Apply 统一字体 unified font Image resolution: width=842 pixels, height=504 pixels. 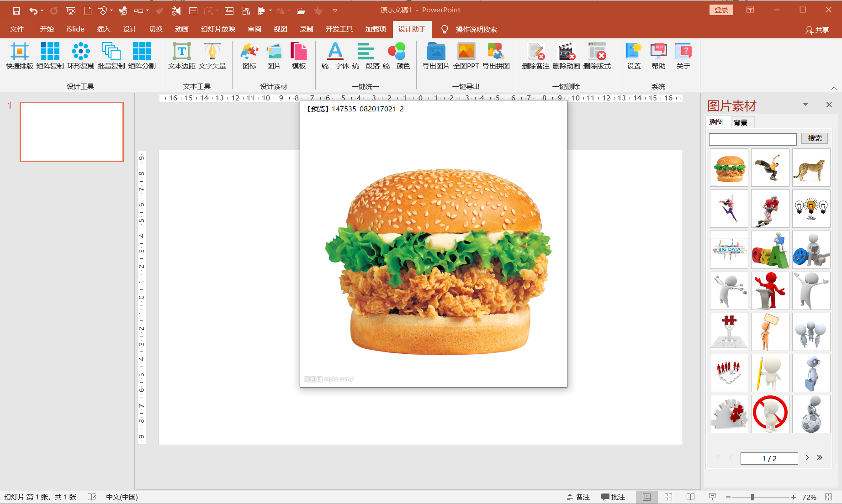[x=335, y=56]
